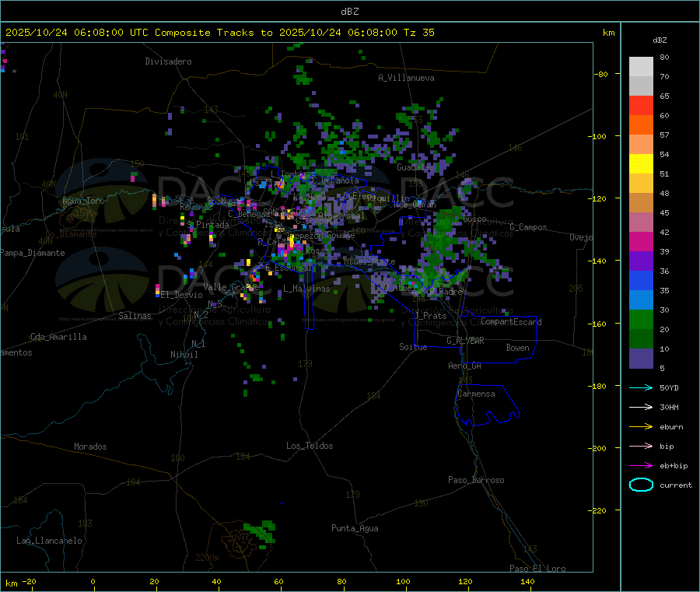Click the 'Pampa_Diamante' map label

(x=33, y=253)
